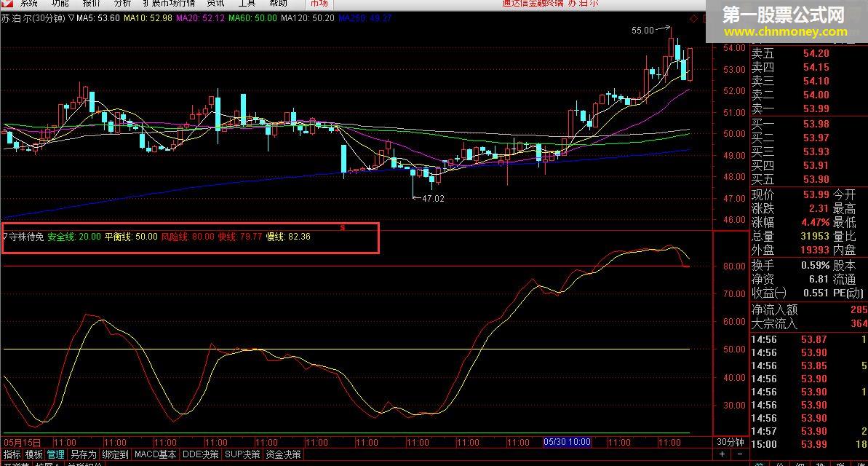Open the 系统 menu

[29, 4]
